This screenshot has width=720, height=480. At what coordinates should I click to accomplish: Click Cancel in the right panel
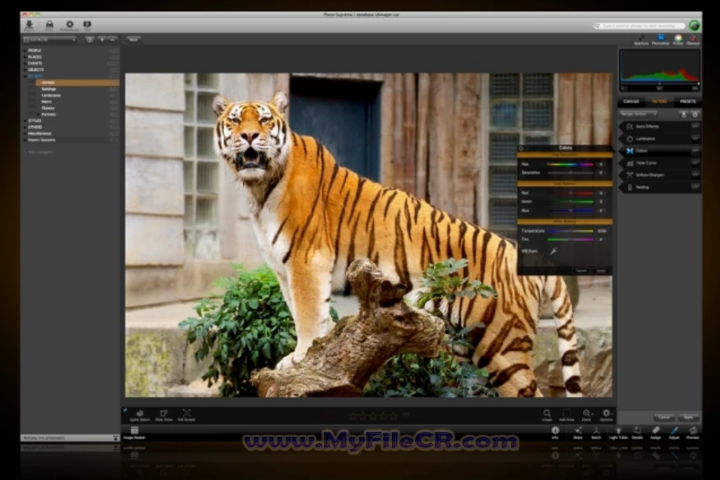(664, 417)
